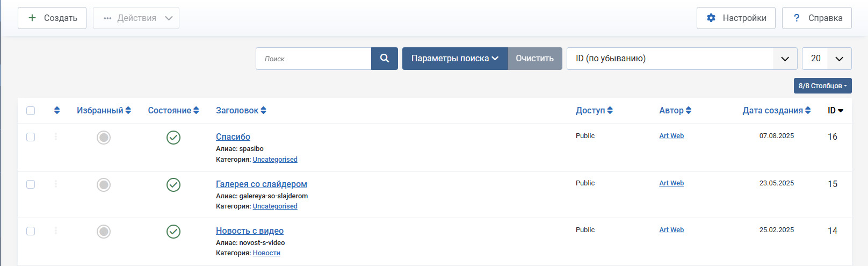Grab the drag handle in Галерея со слайдером row
Viewport: 868px width, 266px height.
pyautogui.click(x=56, y=184)
